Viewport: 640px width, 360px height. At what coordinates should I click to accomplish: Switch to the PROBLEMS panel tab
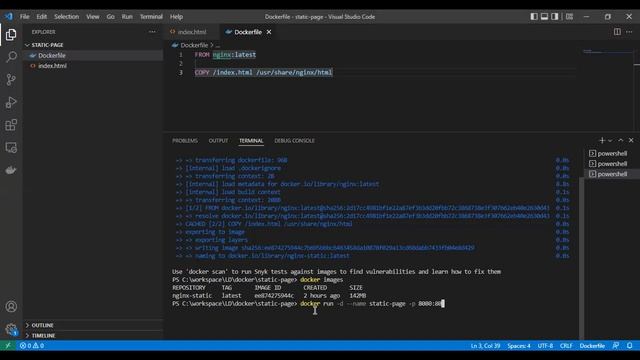(x=185, y=141)
